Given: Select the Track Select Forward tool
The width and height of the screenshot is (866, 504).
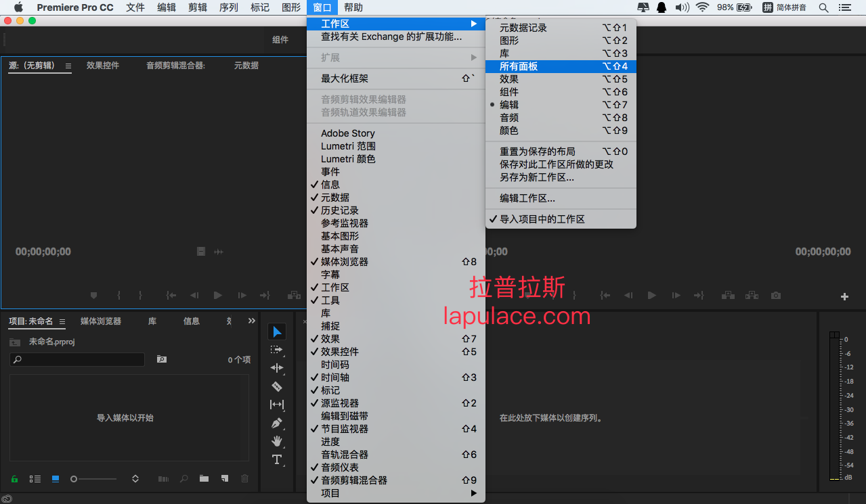Looking at the screenshot, I should pos(277,350).
